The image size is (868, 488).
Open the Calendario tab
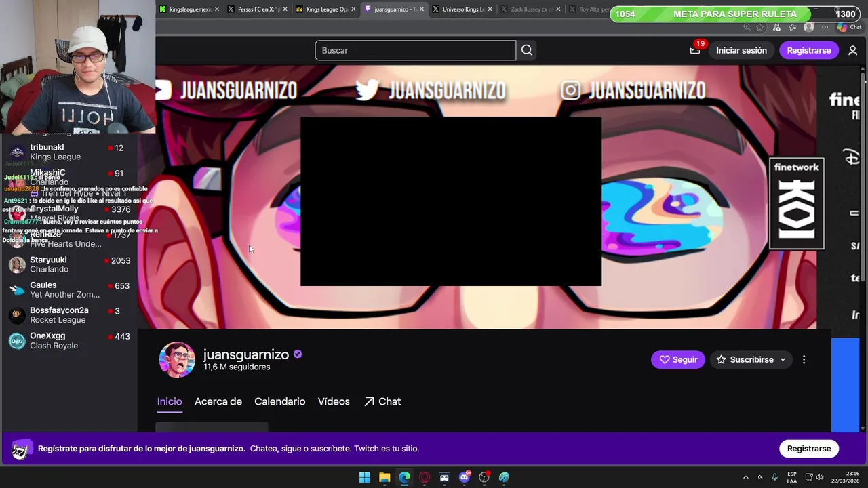(279, 401)
